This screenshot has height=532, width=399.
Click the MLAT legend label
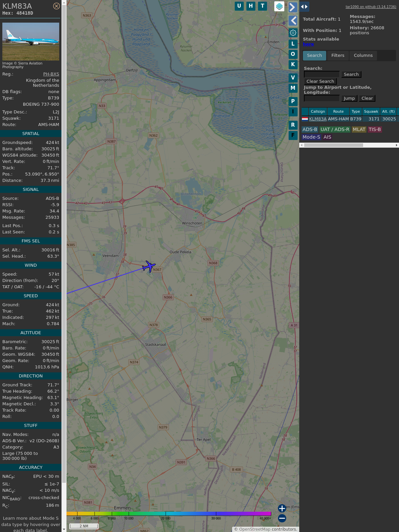[359, 130]
